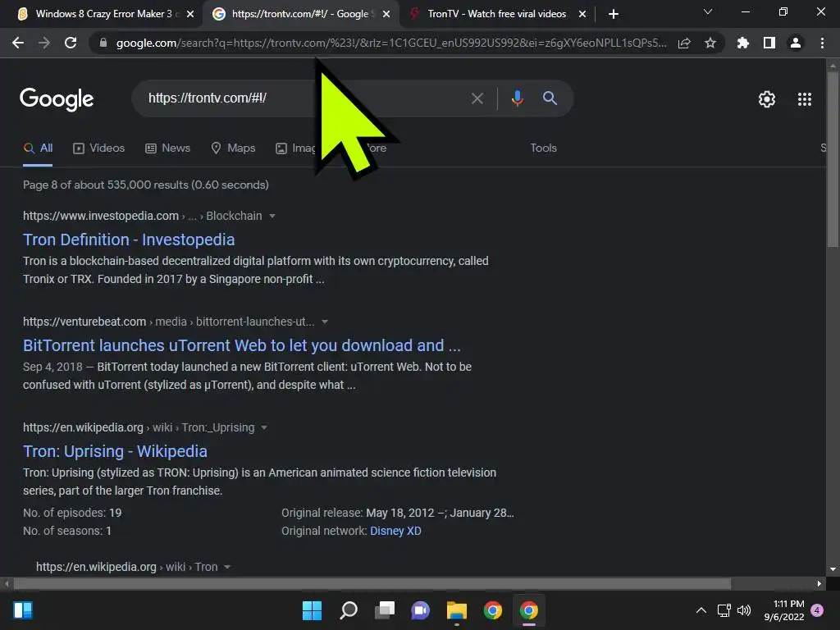Screen dimensions: 840x630
Task: Open network status in system tray
Action: [x=724, y=610]
